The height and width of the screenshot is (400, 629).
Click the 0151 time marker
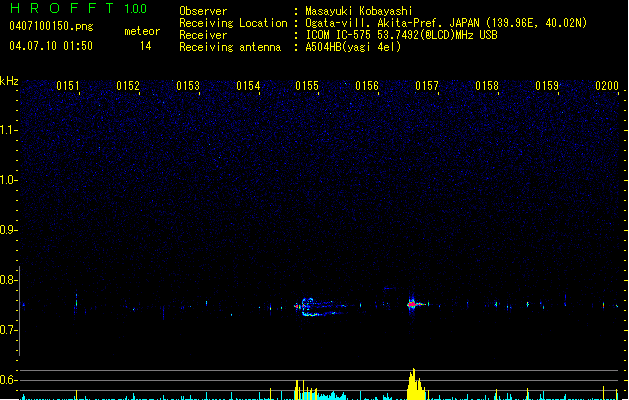(x=68, y=86)
